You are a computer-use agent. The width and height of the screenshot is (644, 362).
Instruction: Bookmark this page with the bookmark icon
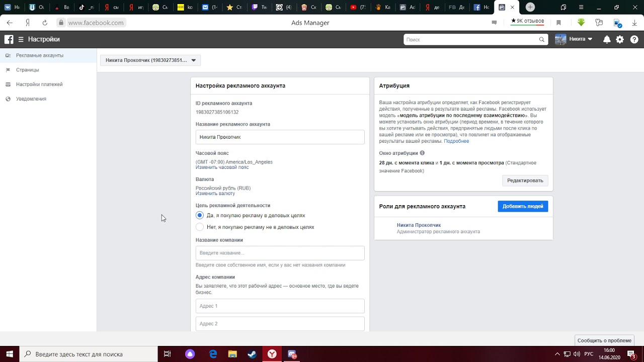(558, 23)
